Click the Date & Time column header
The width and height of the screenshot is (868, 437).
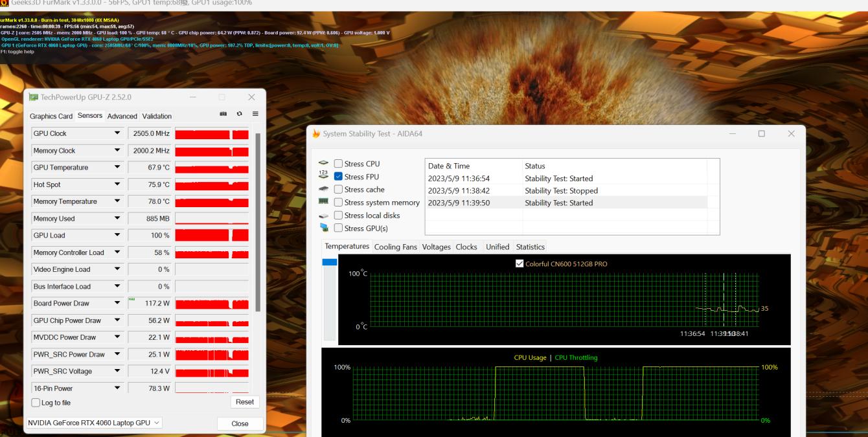tap(474, 166)
